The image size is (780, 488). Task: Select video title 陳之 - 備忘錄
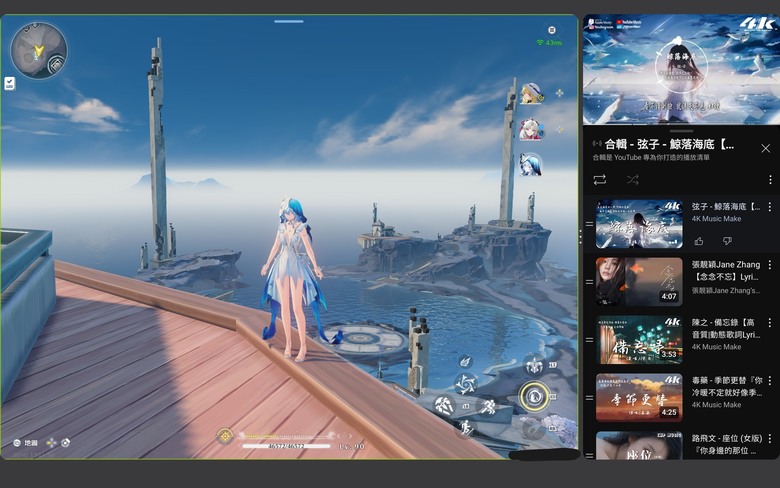pos(726,328)
